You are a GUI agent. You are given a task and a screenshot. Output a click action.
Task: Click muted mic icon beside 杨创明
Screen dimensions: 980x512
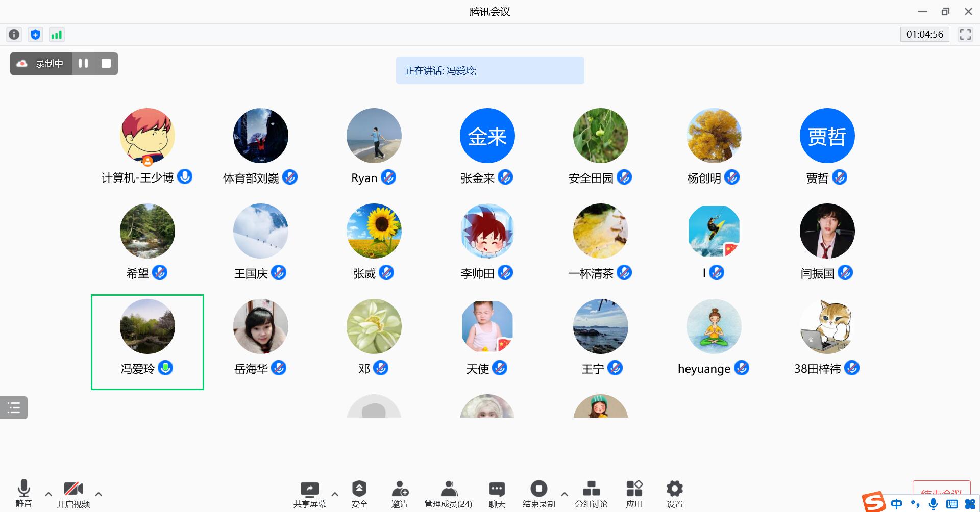[x=732, y=177]
